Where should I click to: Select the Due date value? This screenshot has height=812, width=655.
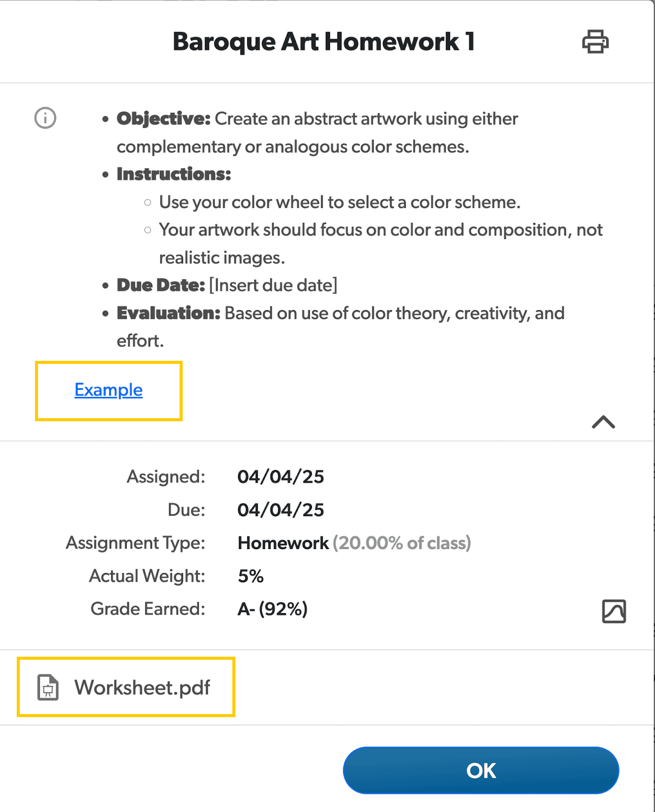click(281, 510)
